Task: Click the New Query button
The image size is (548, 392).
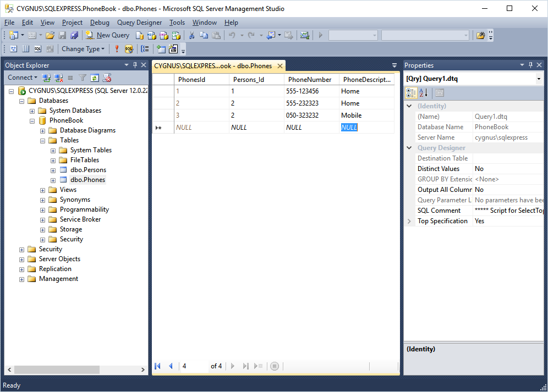Action: tap(108, 35)
